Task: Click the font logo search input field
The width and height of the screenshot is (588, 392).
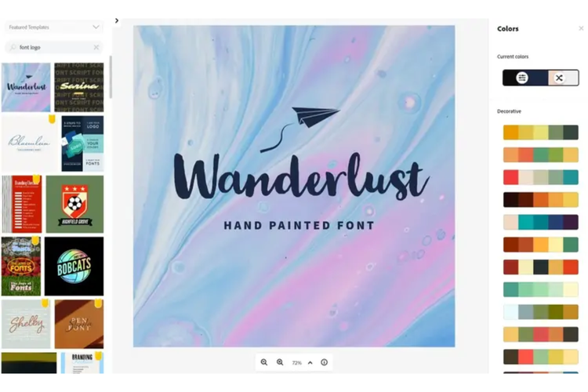Action: click(53, 47)
